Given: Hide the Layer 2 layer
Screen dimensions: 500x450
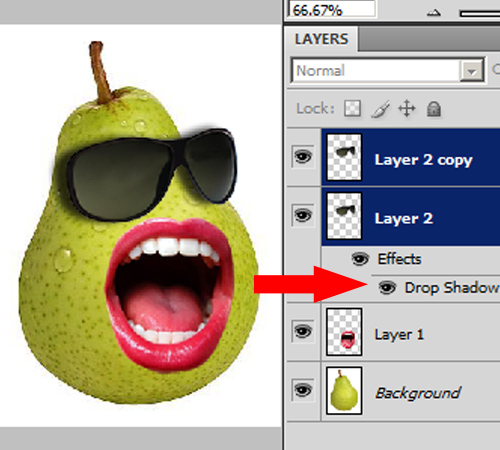Looking at the screenshot, I should tap(303, 215).
